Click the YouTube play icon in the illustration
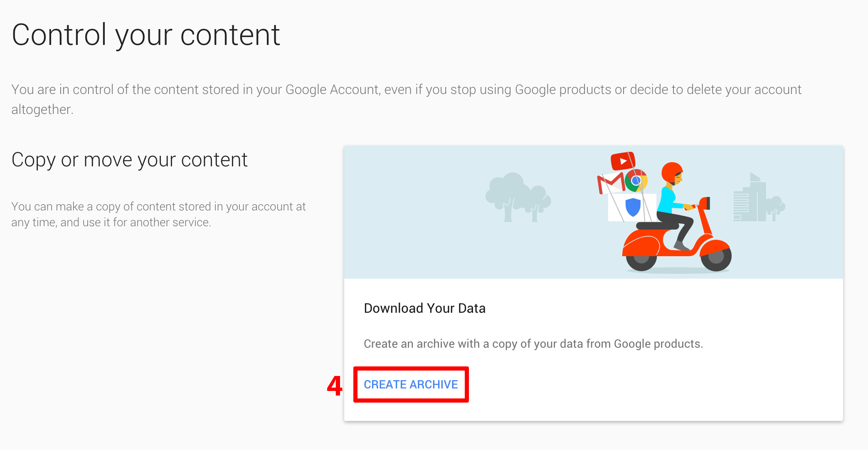Viewport: 868px width, 450px height. (x=623, y=161)
